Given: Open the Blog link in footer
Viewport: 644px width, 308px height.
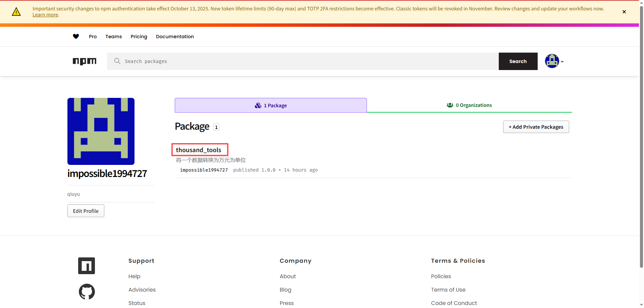Looking at the screenshot, I should point(285,290).
